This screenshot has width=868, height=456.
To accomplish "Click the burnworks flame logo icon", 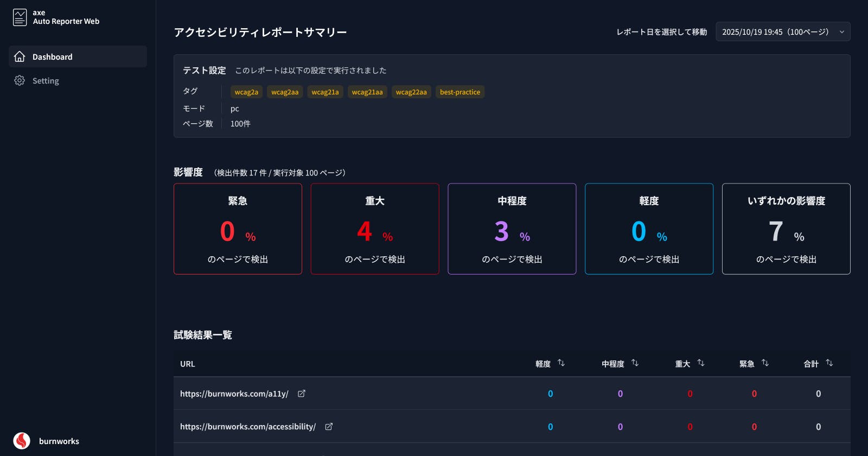I will tap(22, 441).
